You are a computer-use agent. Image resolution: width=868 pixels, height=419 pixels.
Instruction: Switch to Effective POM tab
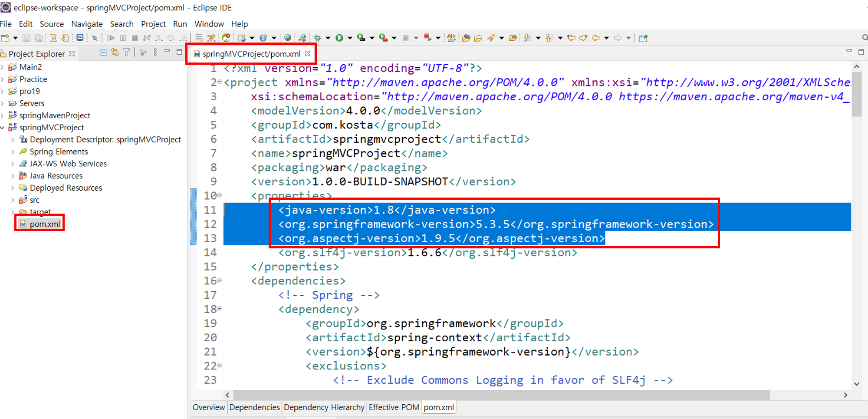pos(394,407)
